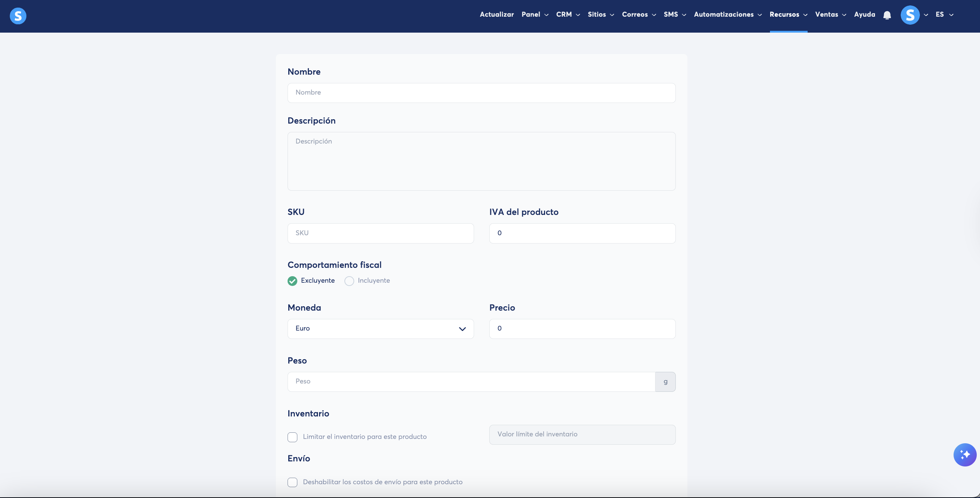
Task: Open the AI assistant sparkle button
Action: pos(964,455)
